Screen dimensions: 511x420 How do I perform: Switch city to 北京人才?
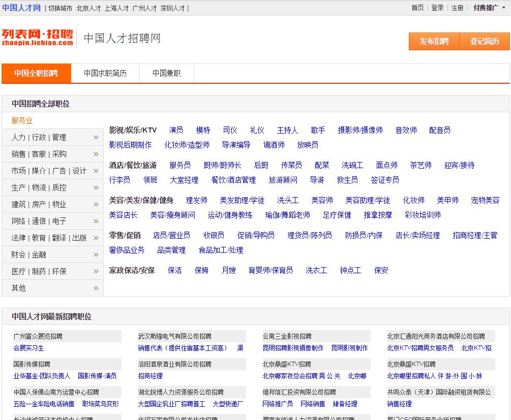[88, 8]
